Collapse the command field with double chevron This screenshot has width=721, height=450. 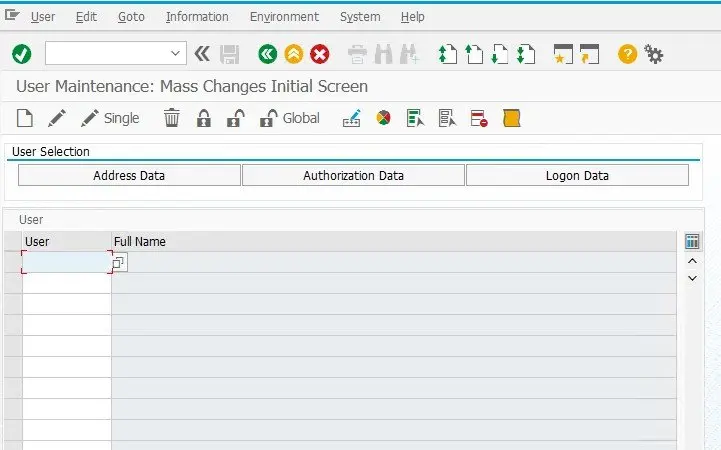point(202,54)
